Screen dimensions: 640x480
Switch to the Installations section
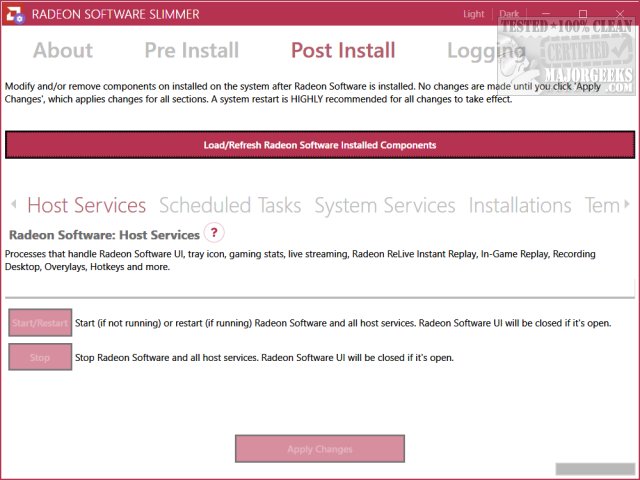(520, 205)
